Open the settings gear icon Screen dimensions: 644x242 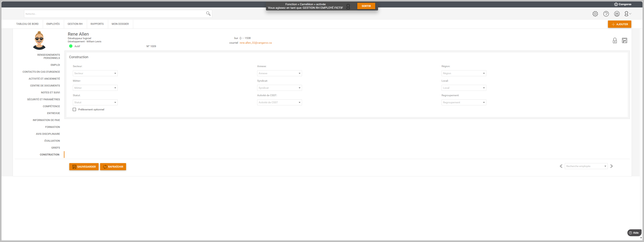point(595,14)
